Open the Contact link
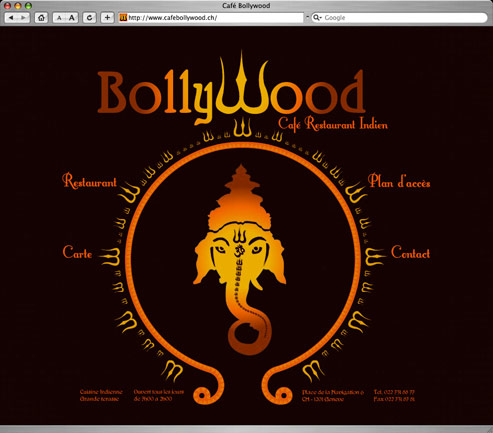This screenshot has width=493, height=433. click(410, 252)
